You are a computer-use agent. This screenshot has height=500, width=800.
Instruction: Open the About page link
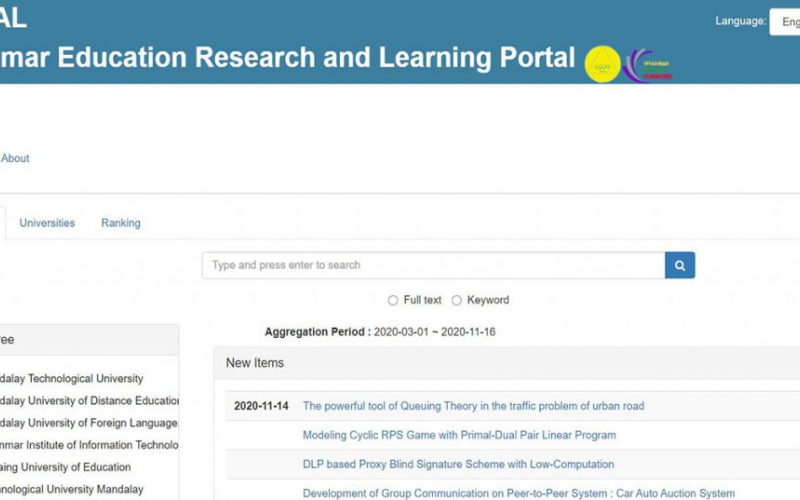click(15, 158)
